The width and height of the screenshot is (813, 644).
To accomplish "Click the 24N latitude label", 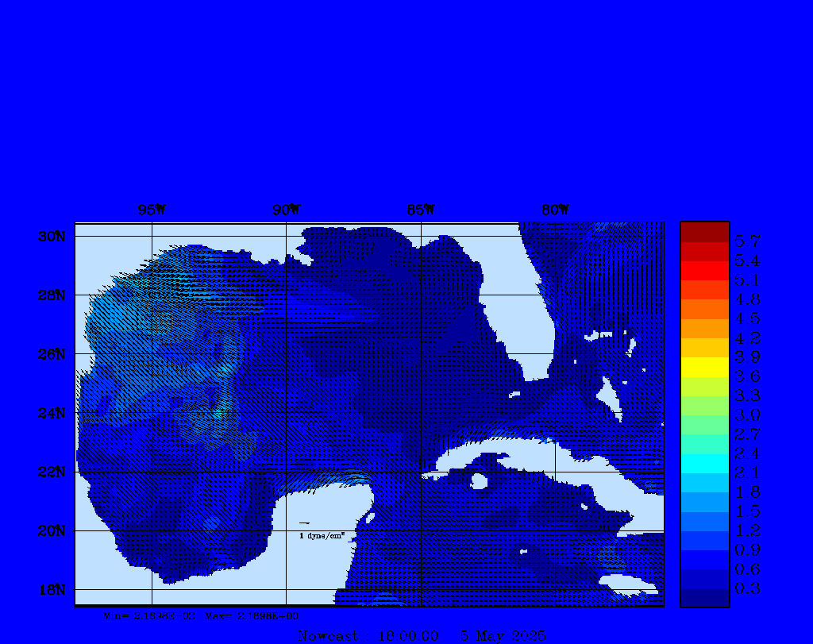I will (x=51, y=413).
